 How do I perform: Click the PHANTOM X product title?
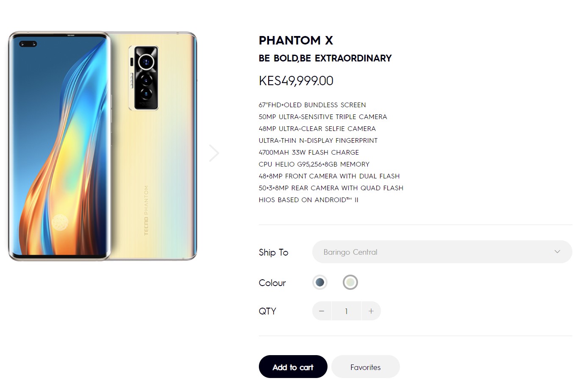[x=296, y=40]
